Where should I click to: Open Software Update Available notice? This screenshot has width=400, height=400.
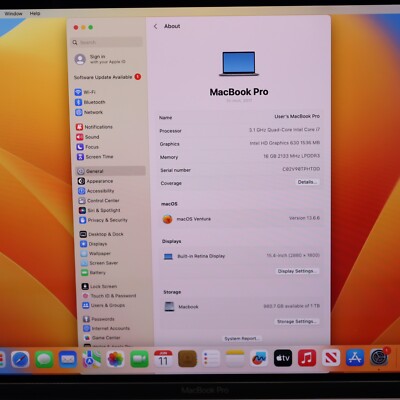point(107,77)
